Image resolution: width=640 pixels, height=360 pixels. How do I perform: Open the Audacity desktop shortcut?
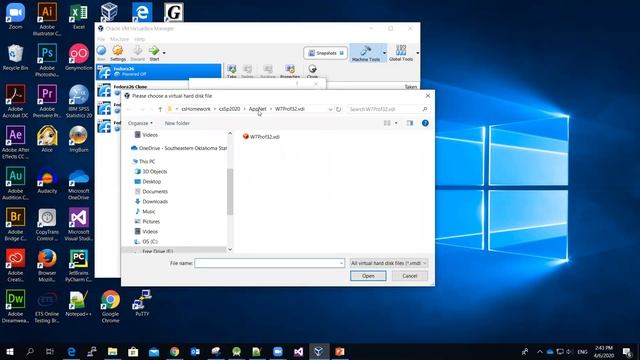point(47,181)
